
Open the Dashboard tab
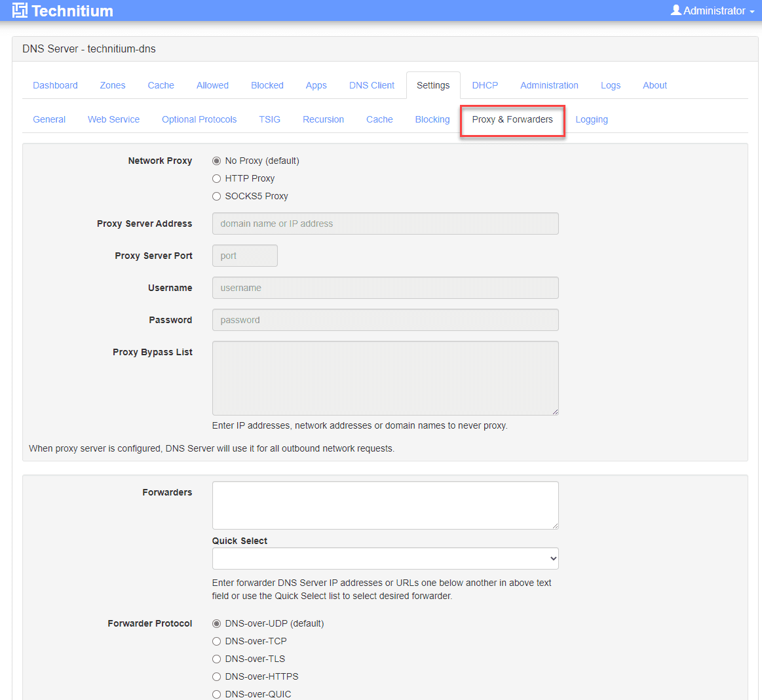[x=55, y=86]
